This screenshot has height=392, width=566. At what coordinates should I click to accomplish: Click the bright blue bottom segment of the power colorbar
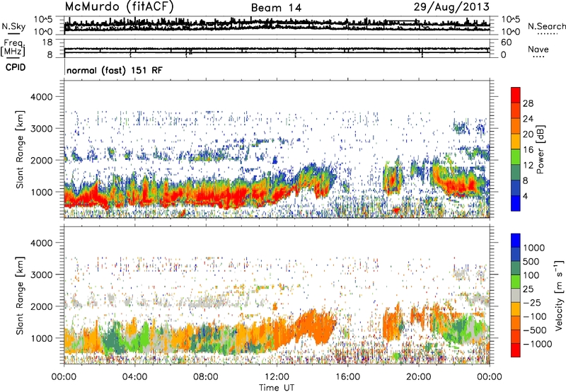click(x=516, y=204)
